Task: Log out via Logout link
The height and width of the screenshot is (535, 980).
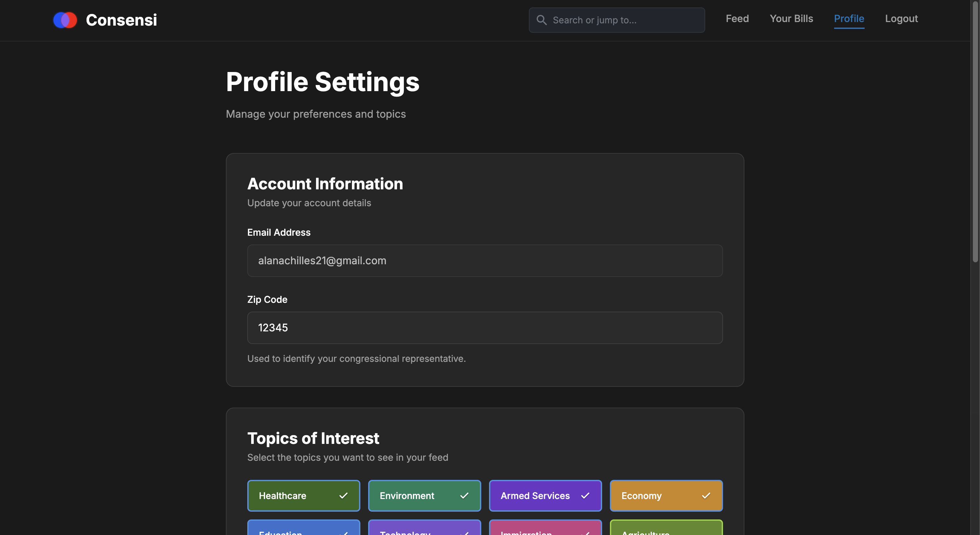Action: pyautogui.click(x=901, y=19)
